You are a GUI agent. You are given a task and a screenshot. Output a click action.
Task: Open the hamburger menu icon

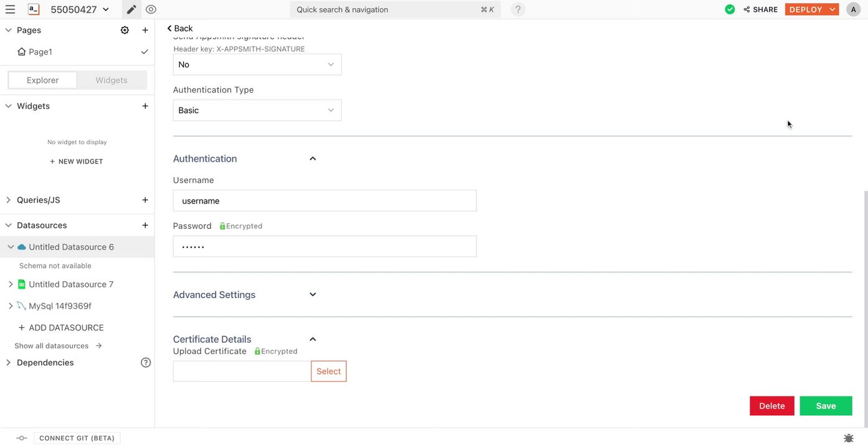pyautogui.click(x=10, y=9)
